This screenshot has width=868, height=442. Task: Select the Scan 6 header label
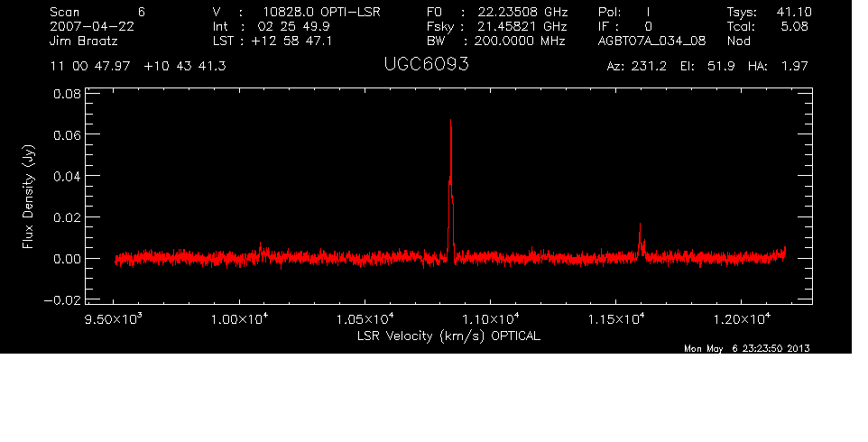pyautogui.click(x=97, y=12)
